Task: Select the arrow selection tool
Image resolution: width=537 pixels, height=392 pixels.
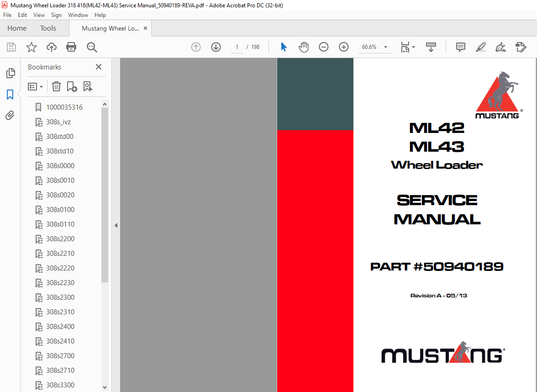Action: (284, 47)
